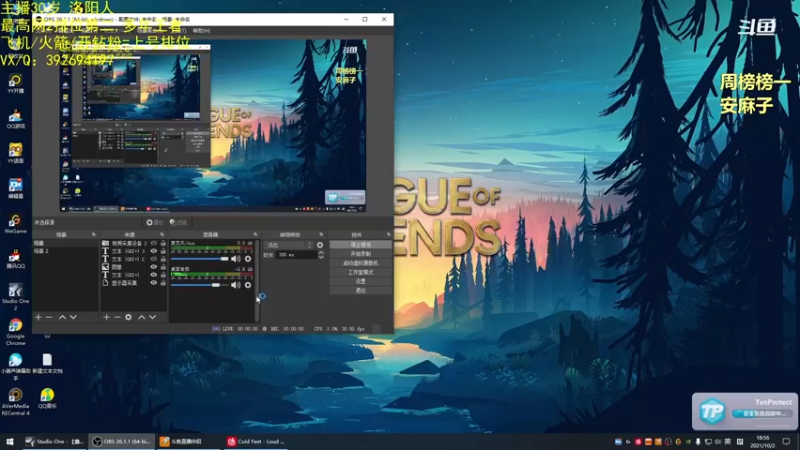Open Windows notification center icon

[786, 442]
